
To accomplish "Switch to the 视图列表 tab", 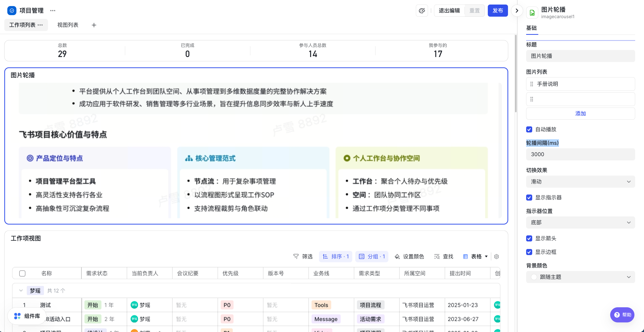I will tap(68, 25).
